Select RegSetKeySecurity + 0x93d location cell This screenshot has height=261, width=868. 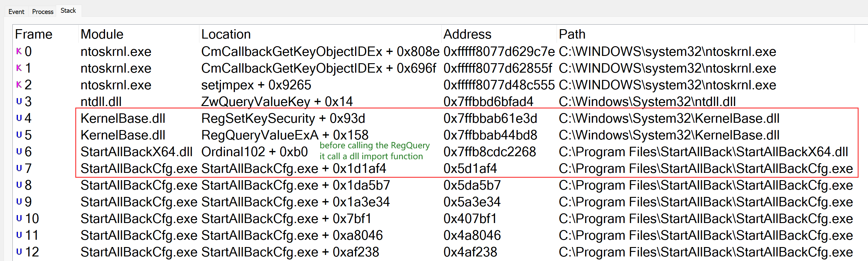point(283,118)
